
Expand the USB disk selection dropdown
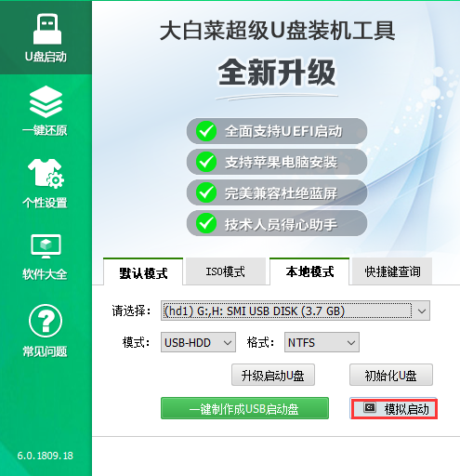296,311
